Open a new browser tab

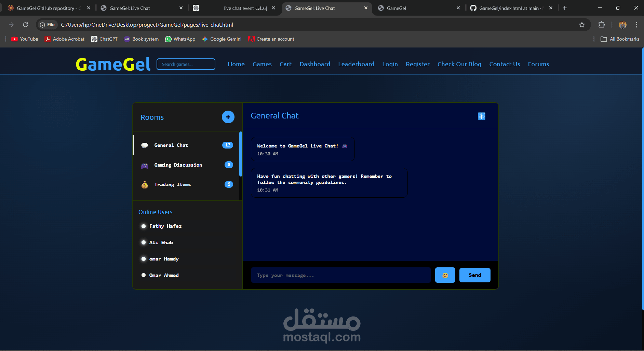click(x=565, y=8)
